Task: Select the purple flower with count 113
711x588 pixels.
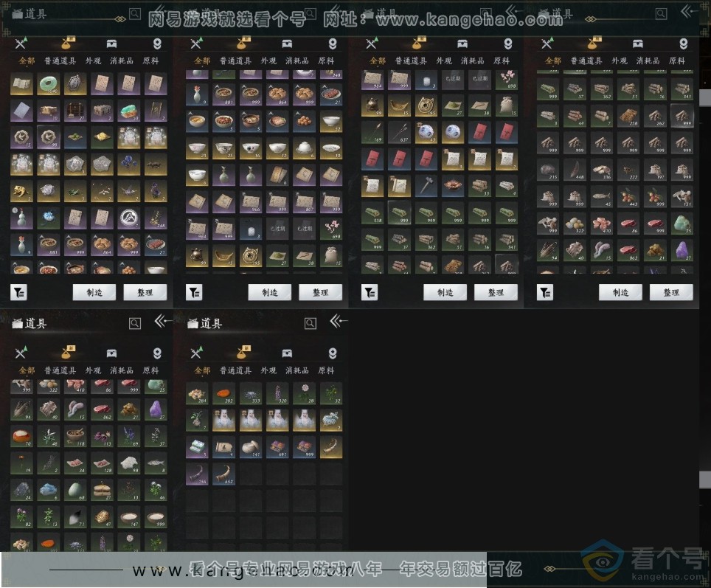Action: click(x=102, y=437)
